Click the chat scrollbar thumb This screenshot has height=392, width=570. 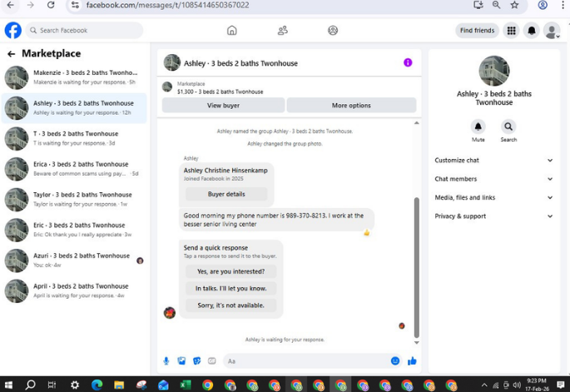[417, 267]
